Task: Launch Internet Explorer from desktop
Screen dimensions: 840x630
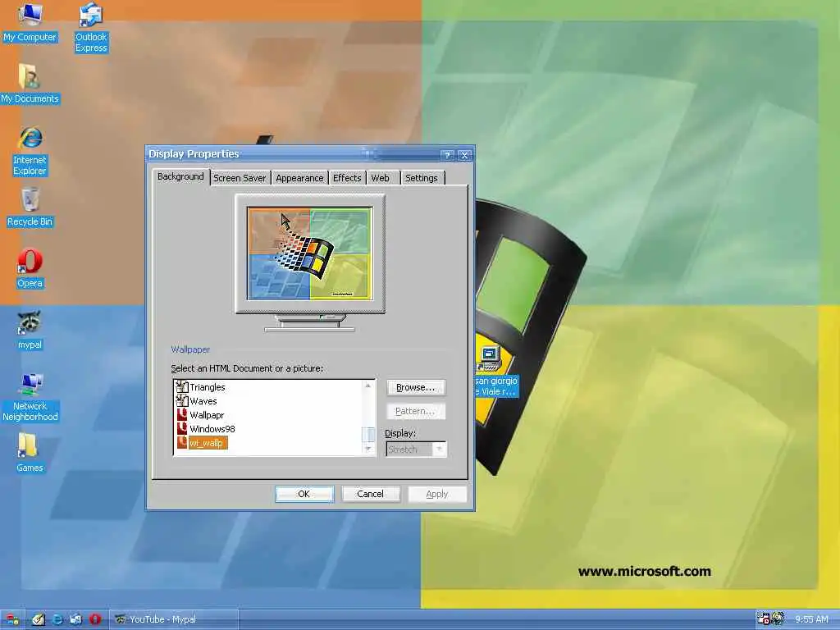Action: click(30, 151)
